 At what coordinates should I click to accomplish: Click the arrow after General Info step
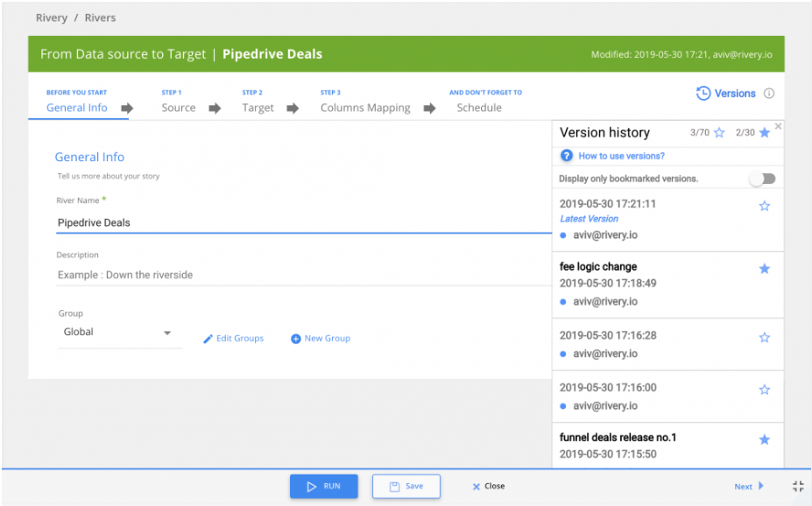(x=127, y=109)
